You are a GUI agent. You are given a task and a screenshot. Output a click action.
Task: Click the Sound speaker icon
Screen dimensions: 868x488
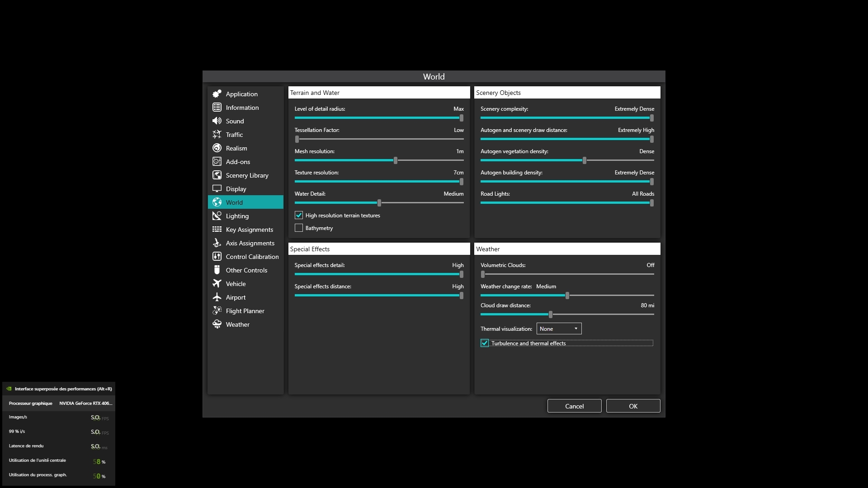[217, 121]
